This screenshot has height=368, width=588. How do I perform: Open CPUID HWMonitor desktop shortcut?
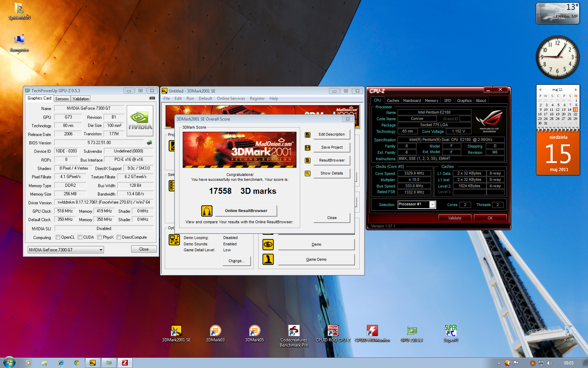click(372, 333)
